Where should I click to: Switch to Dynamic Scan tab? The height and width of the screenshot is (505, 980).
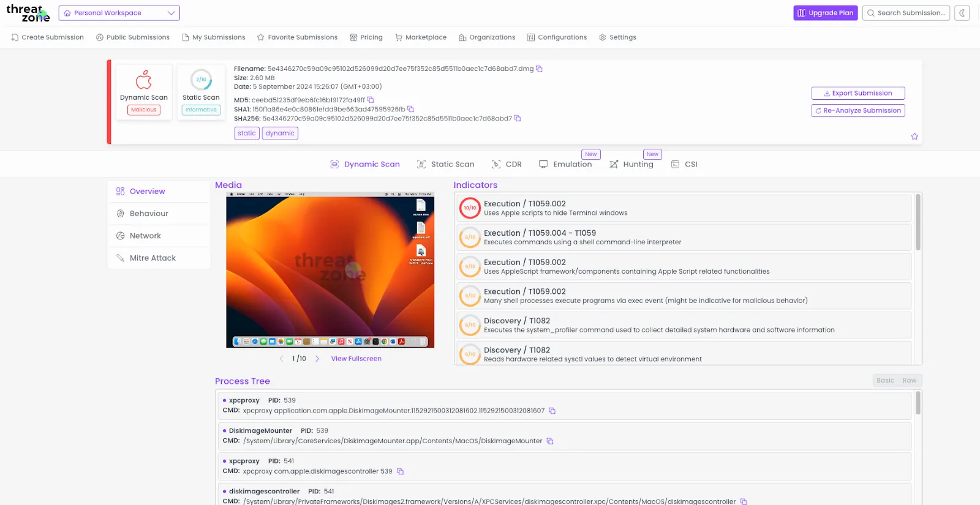tap(365, 164)
